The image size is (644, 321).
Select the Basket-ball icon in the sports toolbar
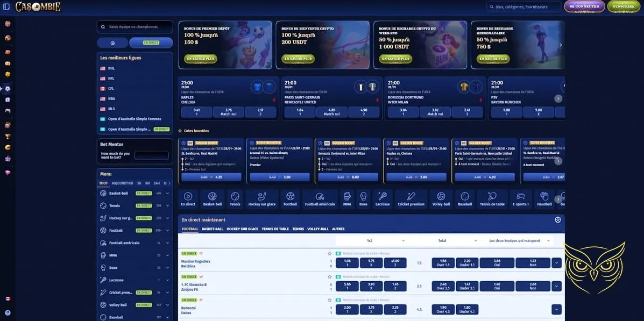tap(212, 198)
